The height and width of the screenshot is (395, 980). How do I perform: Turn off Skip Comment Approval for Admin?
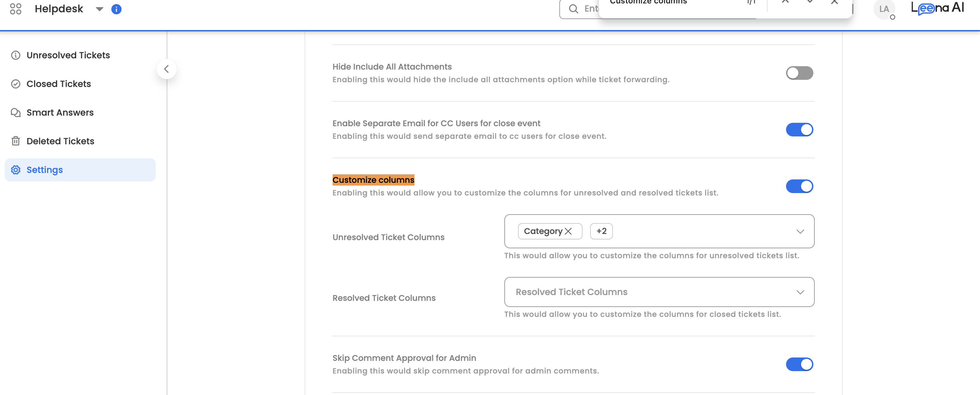[x=799, y=364]
